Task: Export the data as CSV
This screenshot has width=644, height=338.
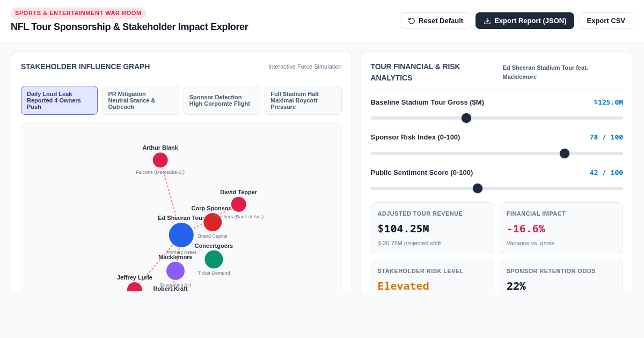Action: coord(606,21)
